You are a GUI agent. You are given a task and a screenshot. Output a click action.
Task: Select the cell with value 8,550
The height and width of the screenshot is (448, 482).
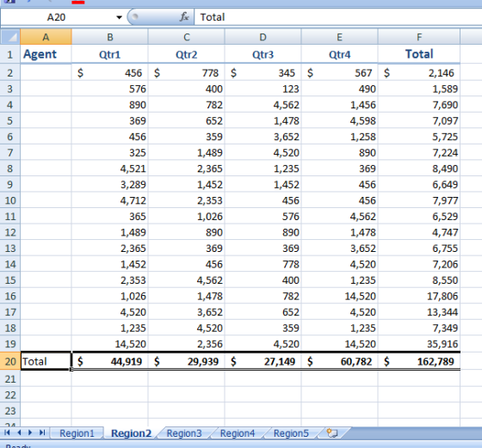pyautogui.click(x=419, y=280)
